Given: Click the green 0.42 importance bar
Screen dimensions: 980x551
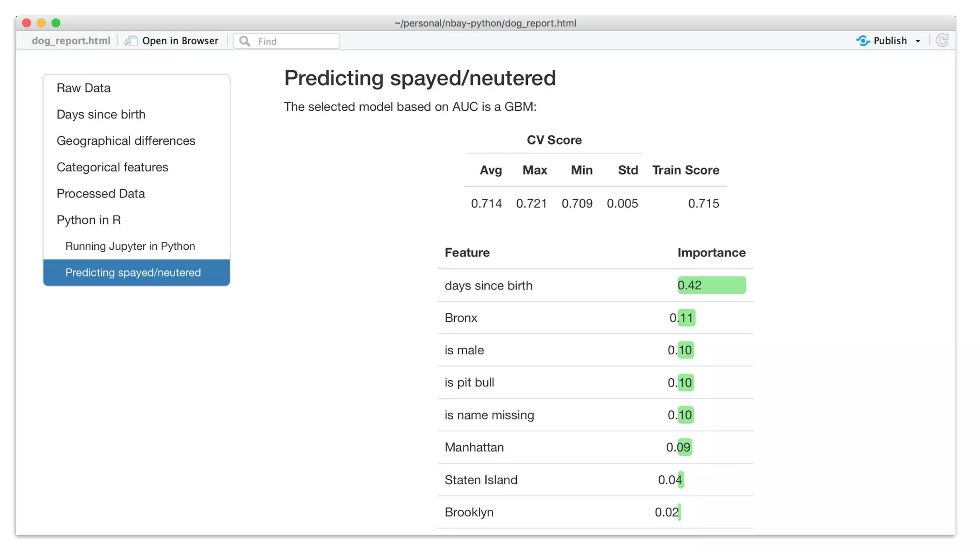Looking at the screenshot, I should [x=711, y=285].
